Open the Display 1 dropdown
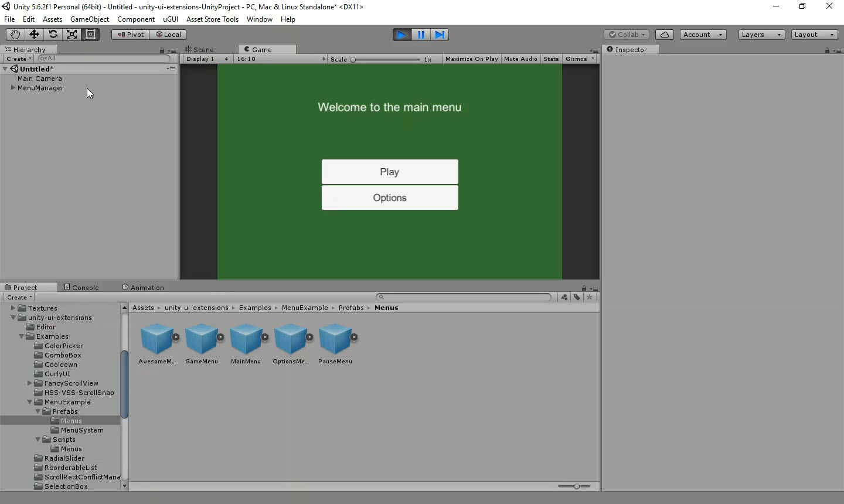This screenshot has width=844, height=504. pos(206,59)
